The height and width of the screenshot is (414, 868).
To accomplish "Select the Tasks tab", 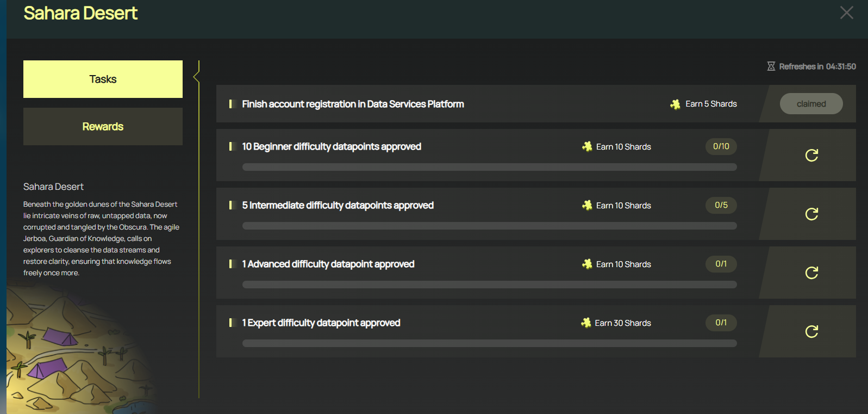I will click(x=103, y=79).
